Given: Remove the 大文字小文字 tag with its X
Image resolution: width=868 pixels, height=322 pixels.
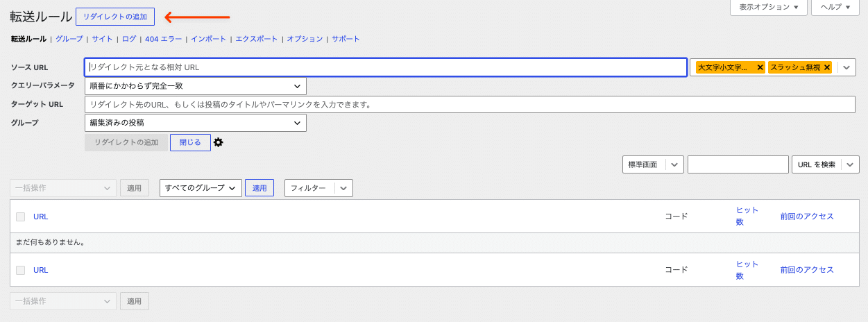Looking at the screenshot, I should coord(760,67).
